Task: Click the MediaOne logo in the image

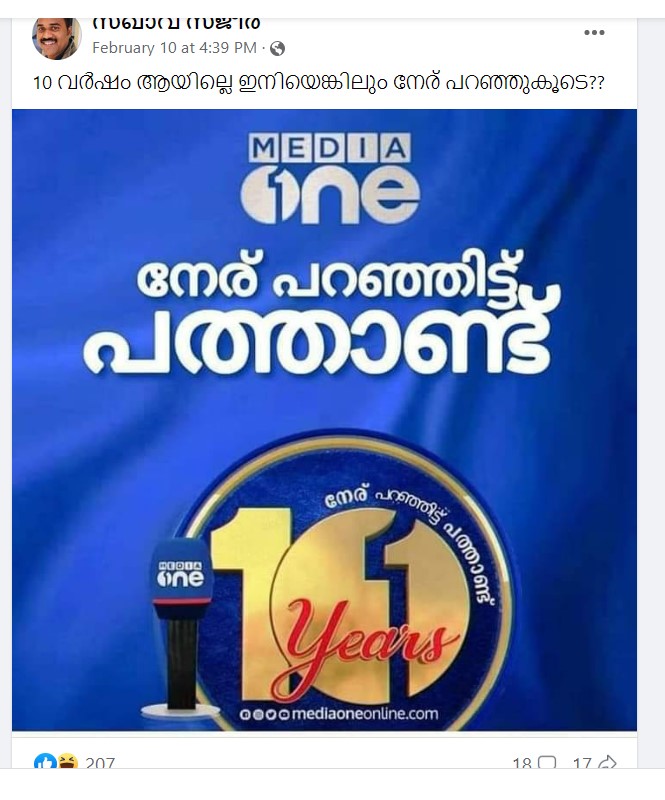Action: 330,178
